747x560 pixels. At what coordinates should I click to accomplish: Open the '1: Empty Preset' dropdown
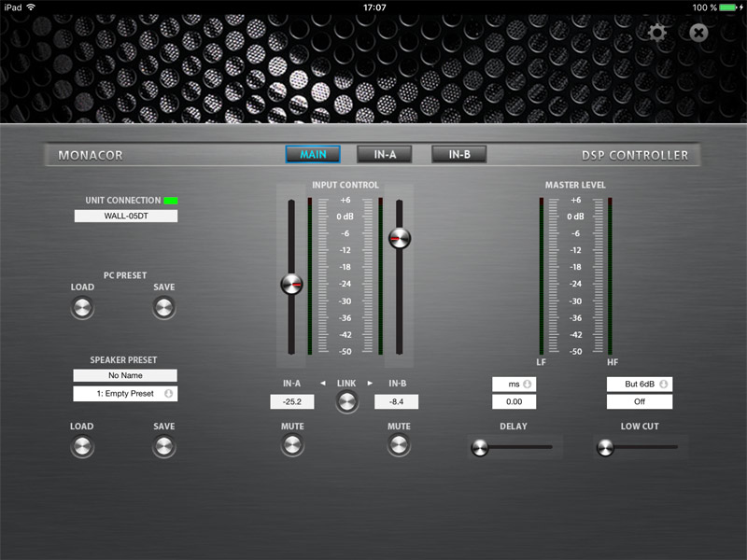[125, 394]
